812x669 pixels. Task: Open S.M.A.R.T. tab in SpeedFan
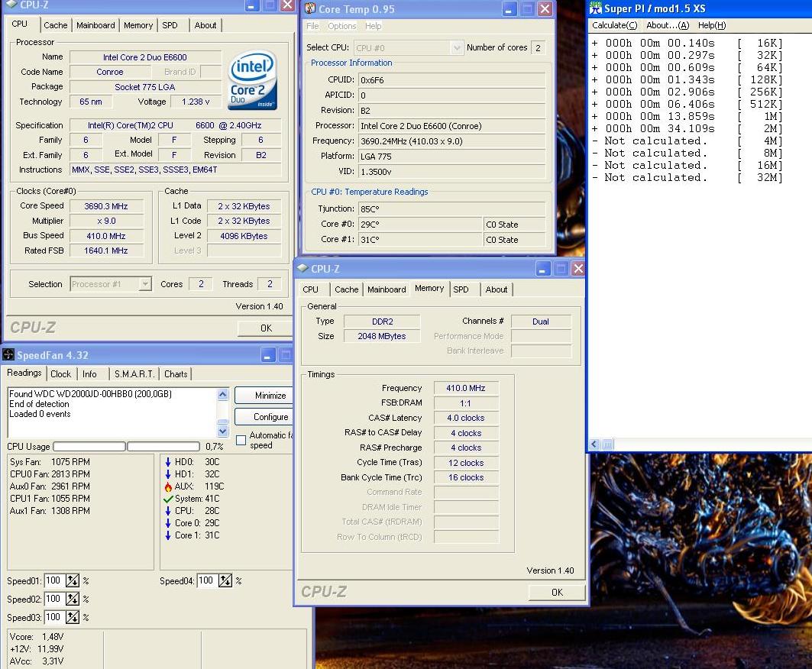pos(134,374)
